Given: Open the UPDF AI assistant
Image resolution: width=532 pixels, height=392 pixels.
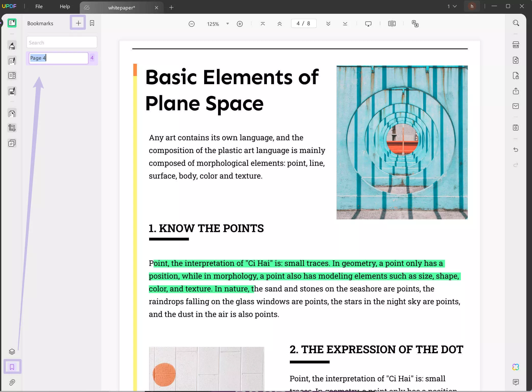Looking at the screenshot, I should click(x=516, y=367).
